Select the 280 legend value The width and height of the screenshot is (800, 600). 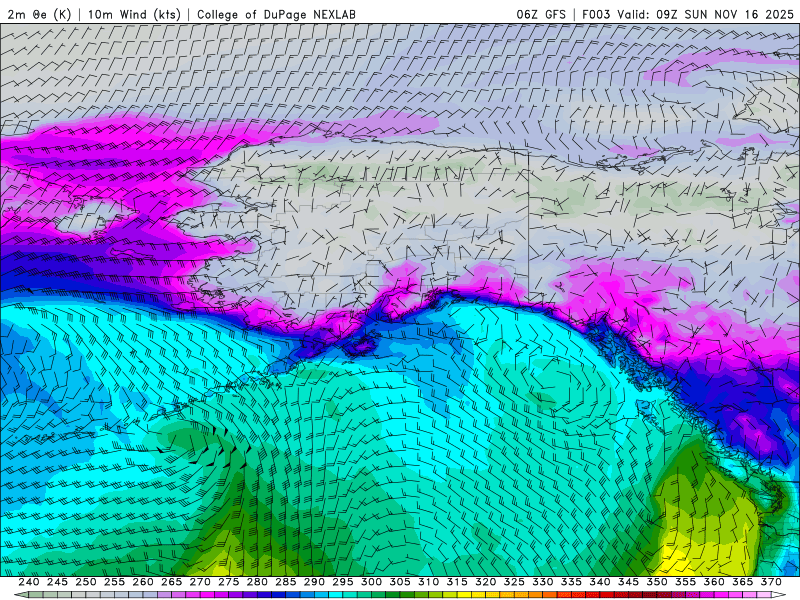[x=257, y=582]
